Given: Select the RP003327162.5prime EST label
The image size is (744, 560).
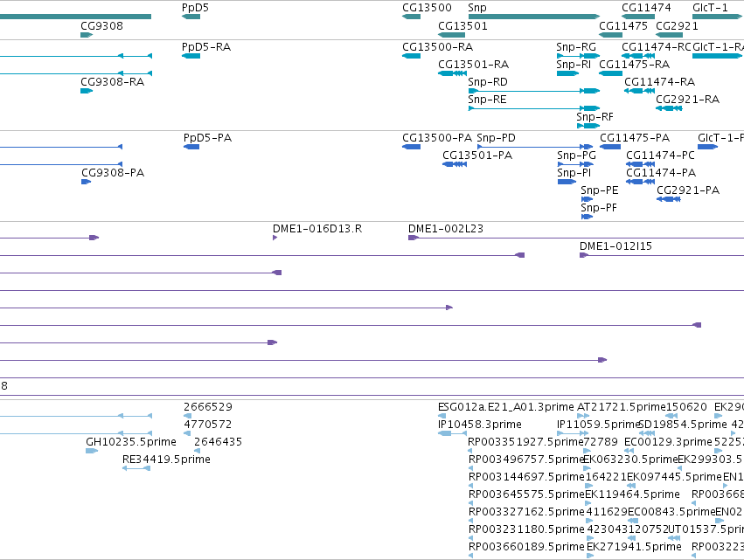Looking at the screenshot, I should [526, 512].
